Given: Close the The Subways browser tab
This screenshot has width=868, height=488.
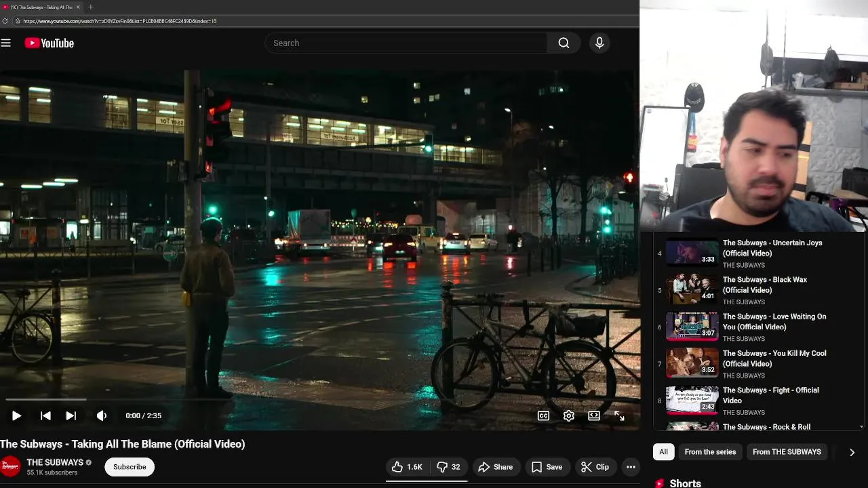Looking at the screenshot, I should point(78,7).
